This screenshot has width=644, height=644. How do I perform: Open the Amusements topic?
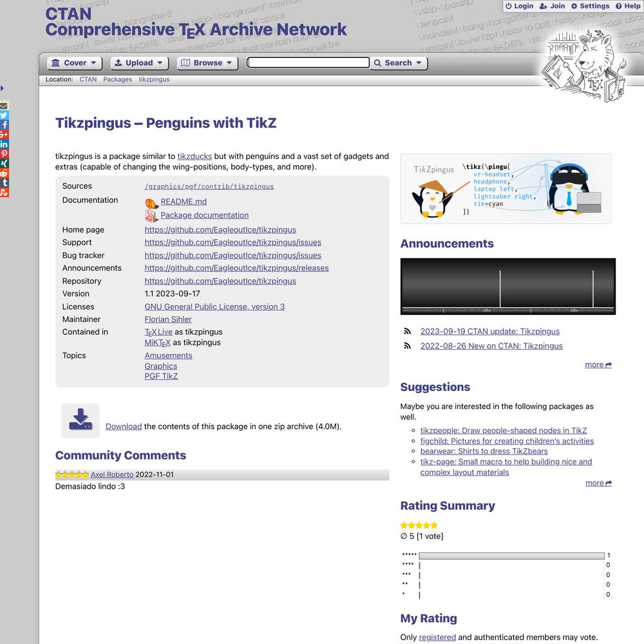168,355
